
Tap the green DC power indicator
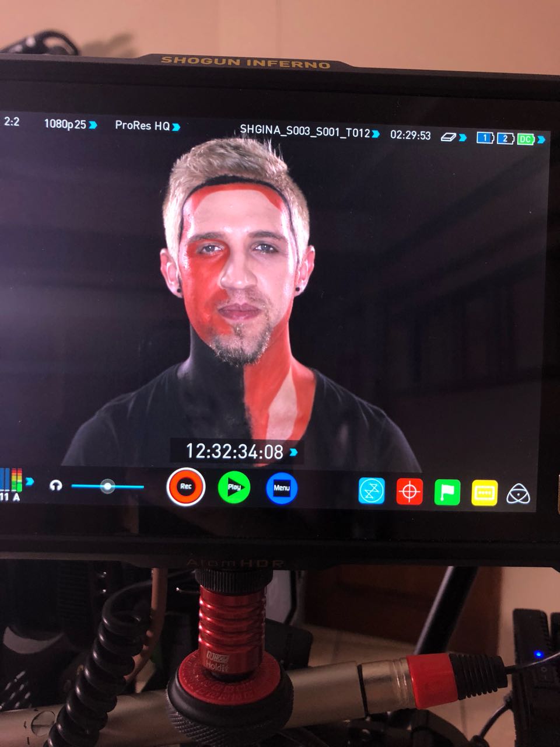point(526,139)
